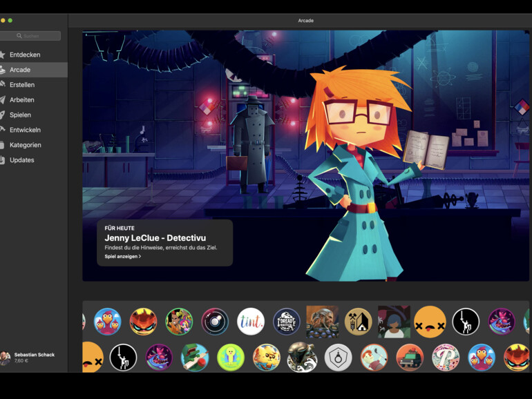The width and height of the screenshot is (532, 399).
Task: Open the bird trio icon in lower row
Action: [x=482, y=358]
